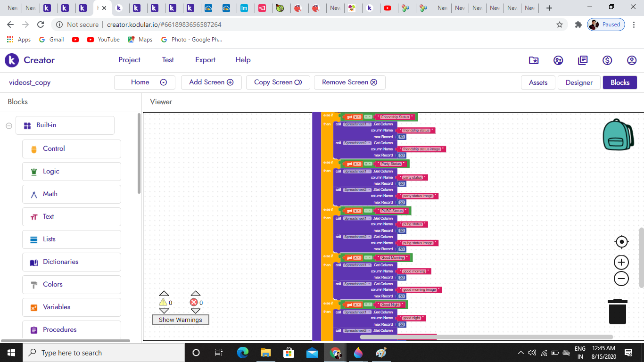Zoom in with the plus icon
Image resolution: width=644 pixels, height=362 pixels.
tap(621, 263)
